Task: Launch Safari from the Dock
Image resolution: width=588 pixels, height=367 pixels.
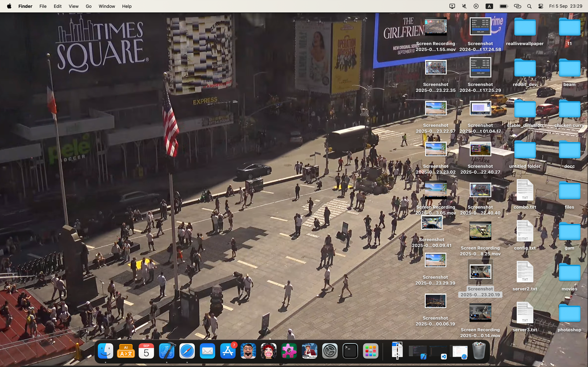Action: (187, 351)
